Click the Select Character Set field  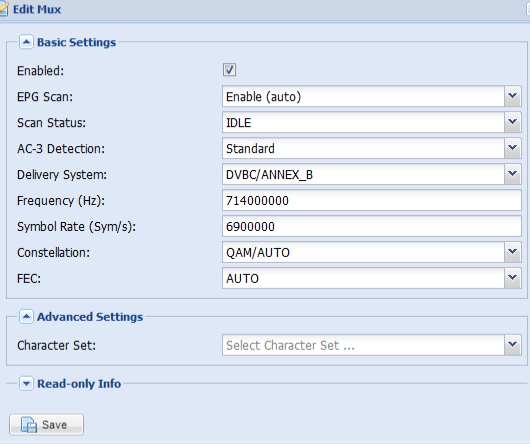363,345
